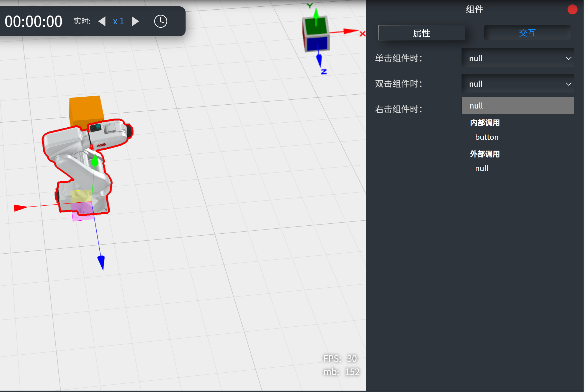Switch to the 属性 tab
585x392 pixels.
point(421,33)
